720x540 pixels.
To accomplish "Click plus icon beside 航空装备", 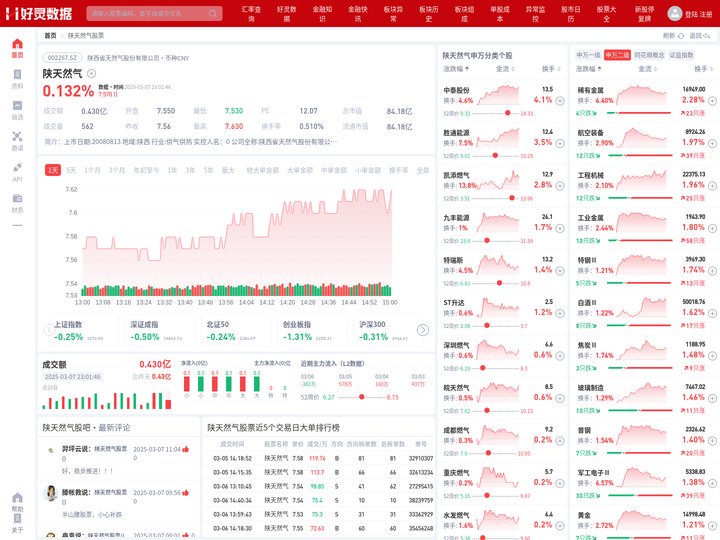I will coord(712,143).
